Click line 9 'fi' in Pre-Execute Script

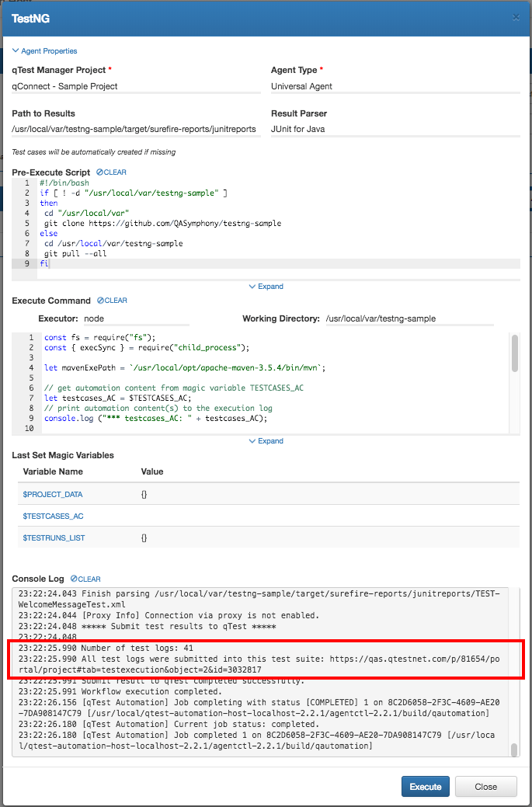(44, 263)
